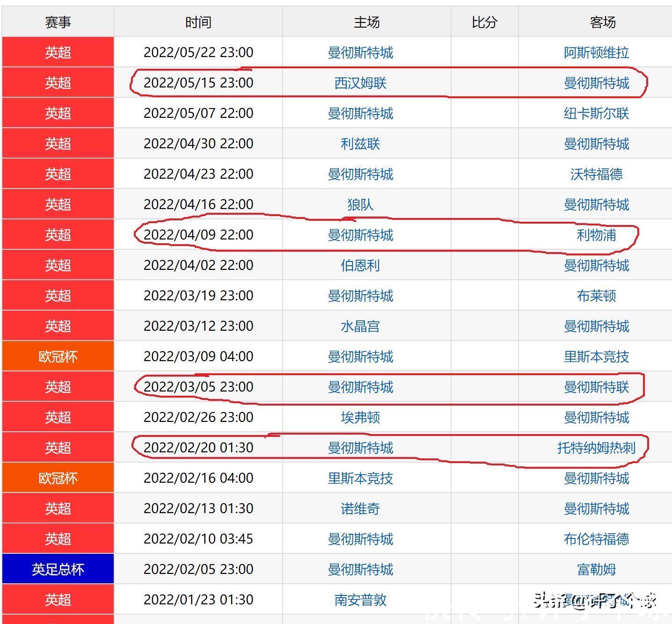Click the time 2022/04/02 22:00
Image resolution: width=672 pixels, height=624 pixels.
pyautogui.click(x=198, y=265)
